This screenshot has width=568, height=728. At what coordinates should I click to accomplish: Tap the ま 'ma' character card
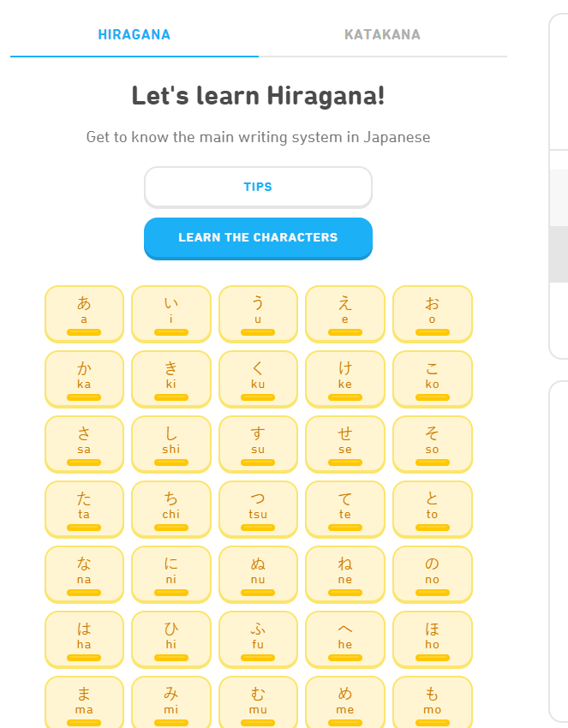click(84, 702)
